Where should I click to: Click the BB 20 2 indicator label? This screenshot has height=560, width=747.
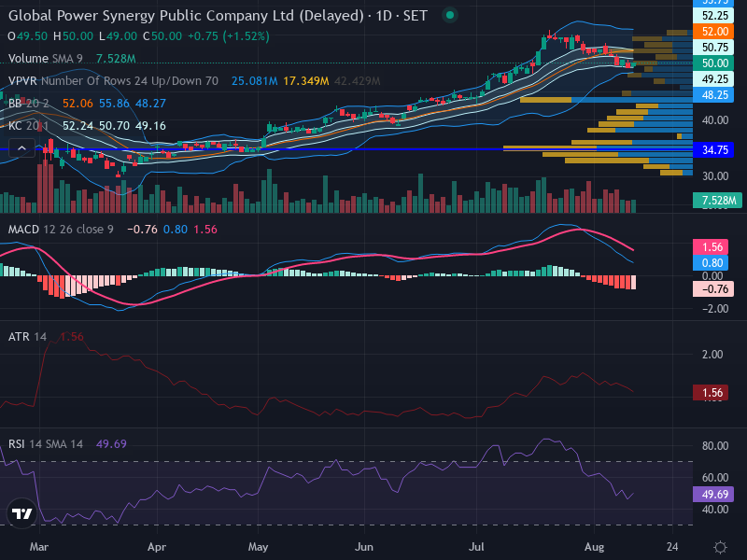[x=29, y=104]
